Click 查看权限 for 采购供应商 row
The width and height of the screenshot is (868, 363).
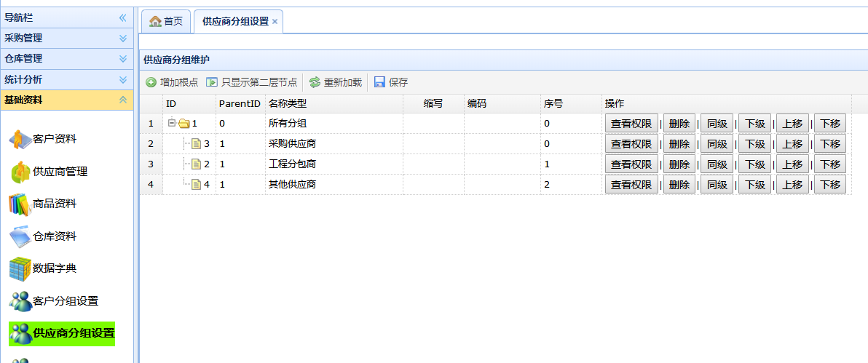click(631, 144)
